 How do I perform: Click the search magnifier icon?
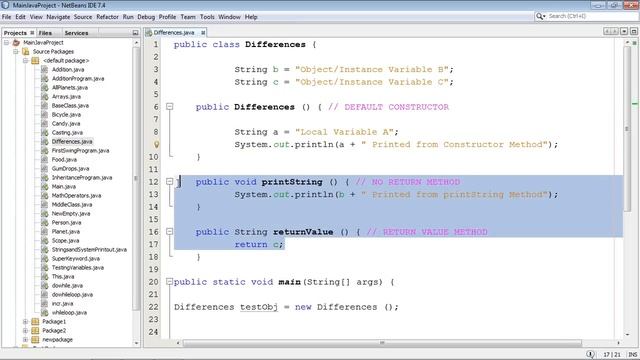540,16
